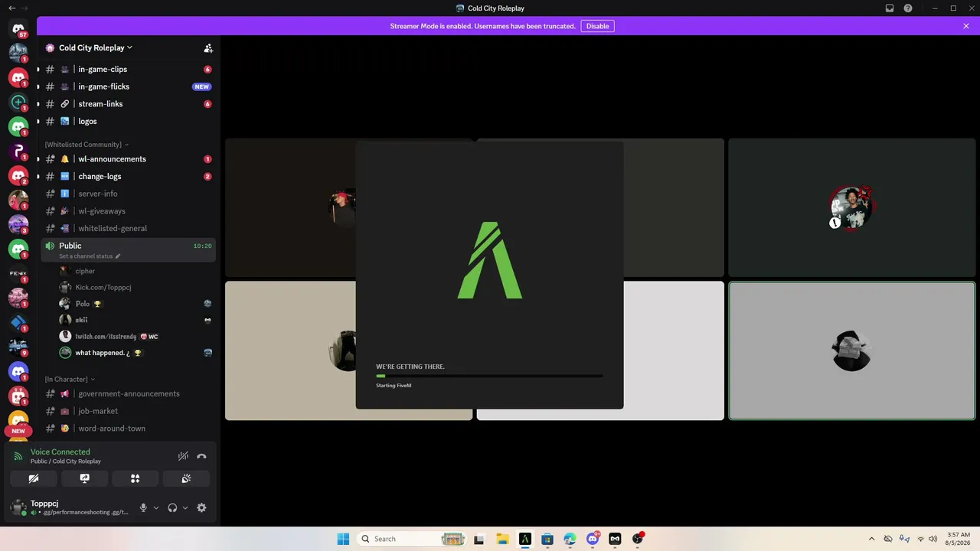The image size is (980, 551).
Task: Select user Kick.com/Topppcj in voice list
Action: pos(136,287)
